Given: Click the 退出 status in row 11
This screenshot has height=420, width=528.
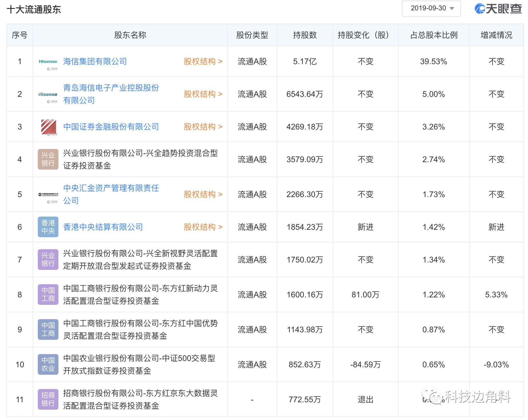Looking at the screenshot, I should (366, 400).
